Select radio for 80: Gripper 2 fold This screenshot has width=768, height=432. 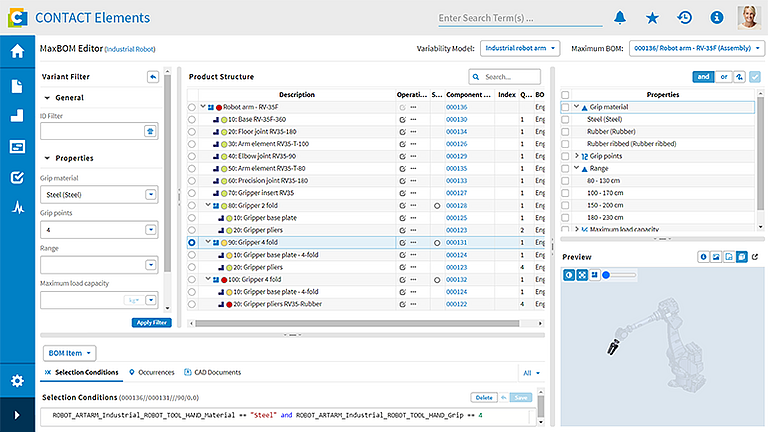[192, 206]
